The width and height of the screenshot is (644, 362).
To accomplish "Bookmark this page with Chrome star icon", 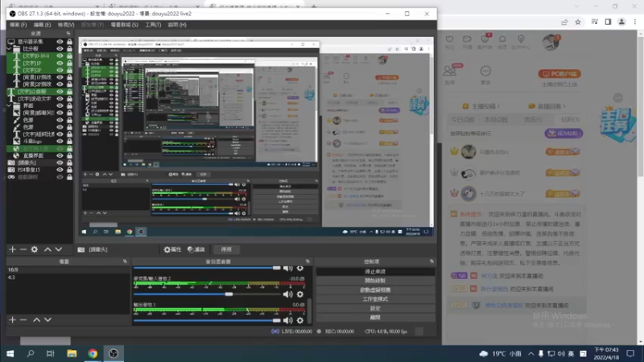I will [x=578, y=22].
